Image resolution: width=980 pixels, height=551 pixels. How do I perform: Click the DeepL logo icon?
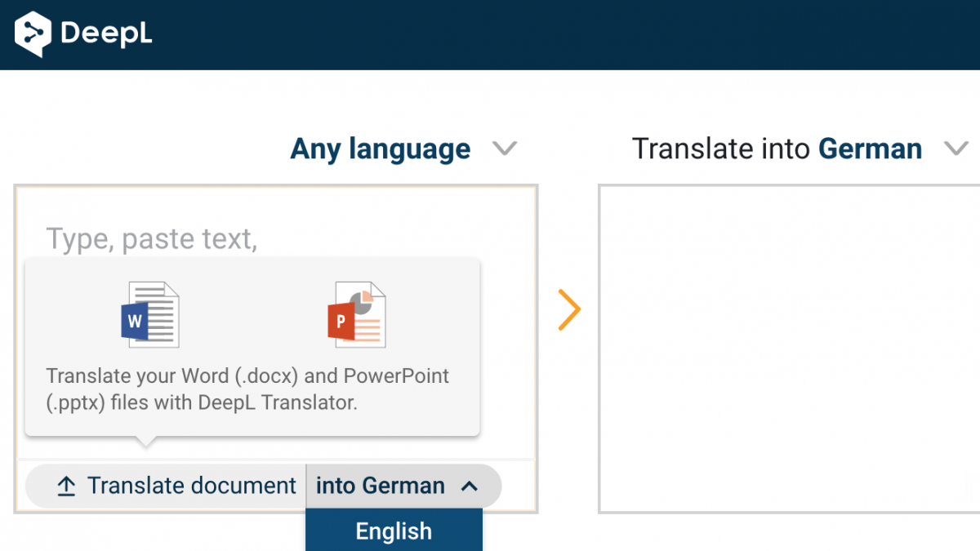point(33,34)
